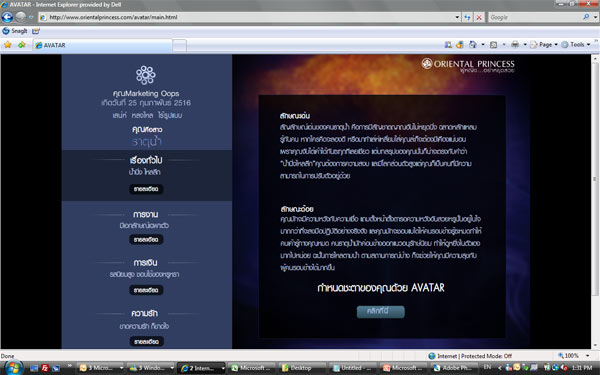This screenshot has width=600, height=375.
Task: Click the page scrollbar down arrow
Action: tap(595, 345)
